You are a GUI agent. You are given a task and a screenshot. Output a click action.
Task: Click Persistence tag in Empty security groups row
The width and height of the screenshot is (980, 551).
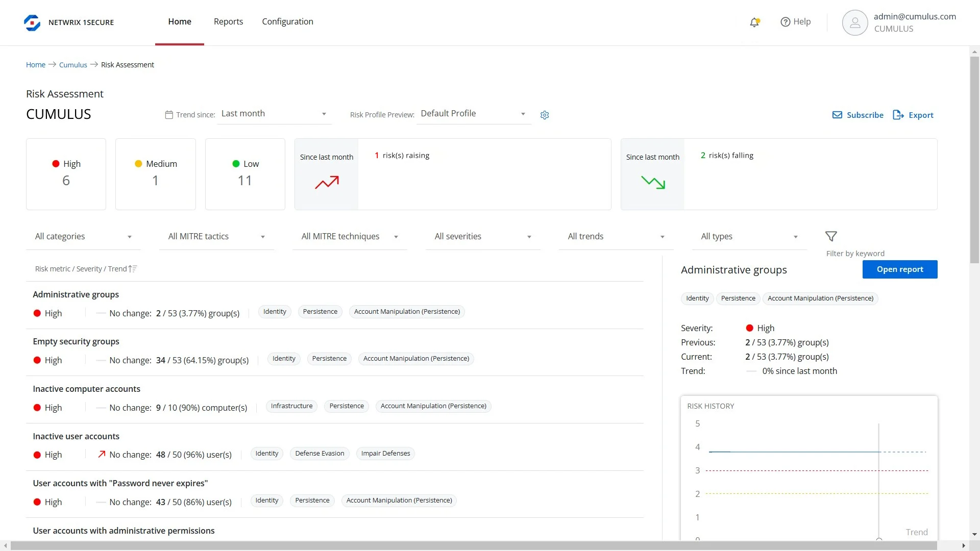click(x=329, y=359)
